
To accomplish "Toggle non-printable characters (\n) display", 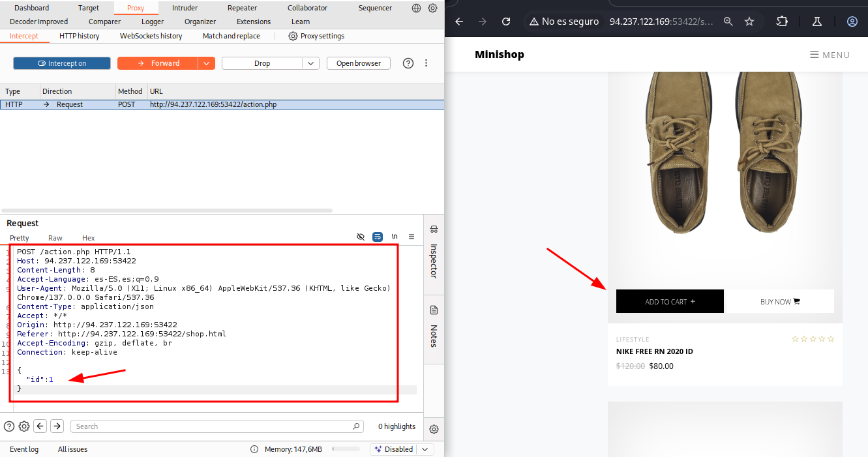I will pos(395,237).
